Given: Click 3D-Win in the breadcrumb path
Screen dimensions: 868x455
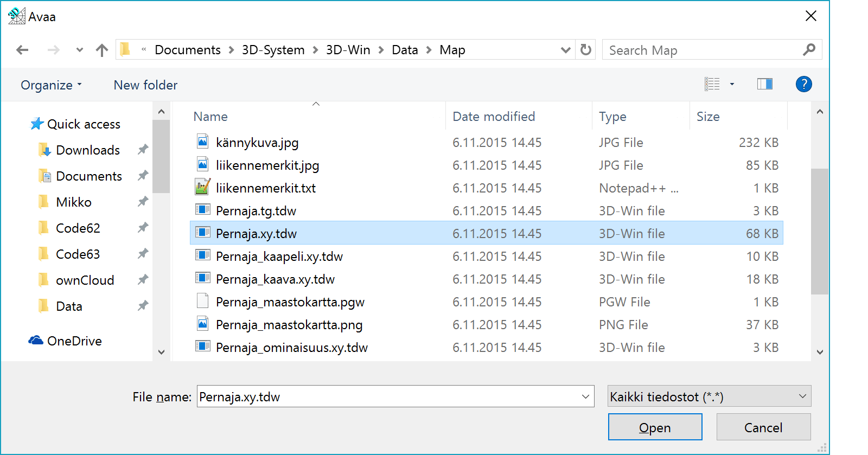Looking at the screenshot, I should click(x=348, y=50).
